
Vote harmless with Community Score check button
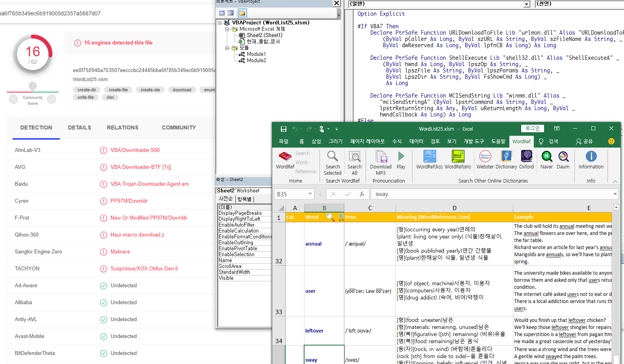click(x=52, y=99)
